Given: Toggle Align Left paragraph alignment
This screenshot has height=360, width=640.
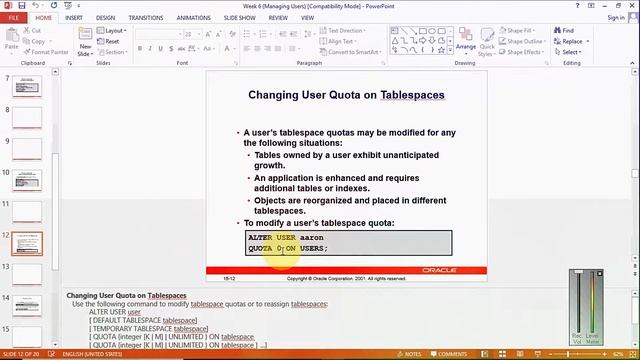Looking at the screenshot, I should pos(247,49).
